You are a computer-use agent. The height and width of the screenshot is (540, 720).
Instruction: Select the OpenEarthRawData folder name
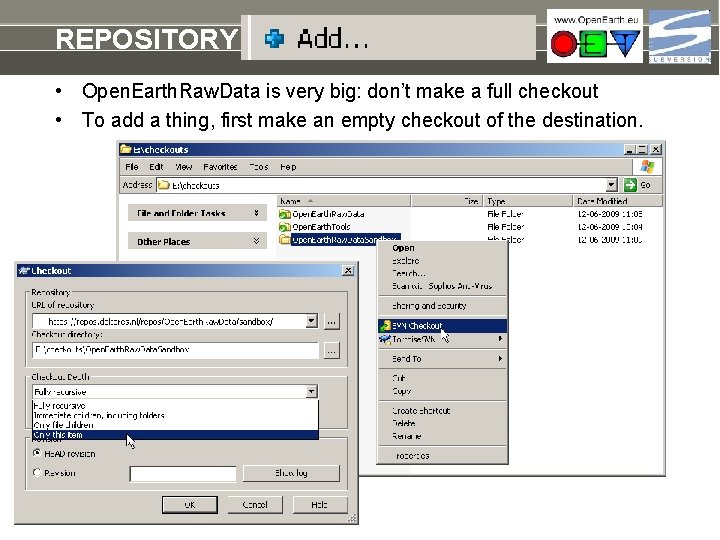pyautogui.click(x=328, y=214)
